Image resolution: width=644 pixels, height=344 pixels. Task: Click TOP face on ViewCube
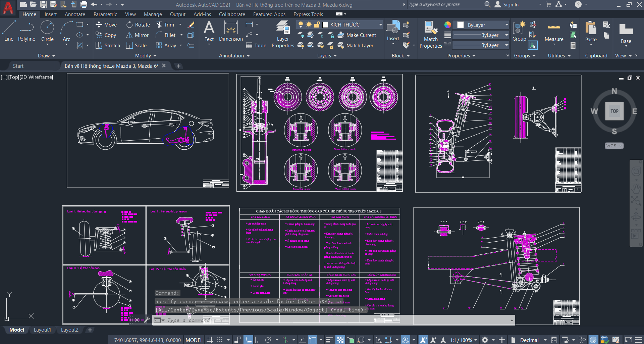point(614,111)
